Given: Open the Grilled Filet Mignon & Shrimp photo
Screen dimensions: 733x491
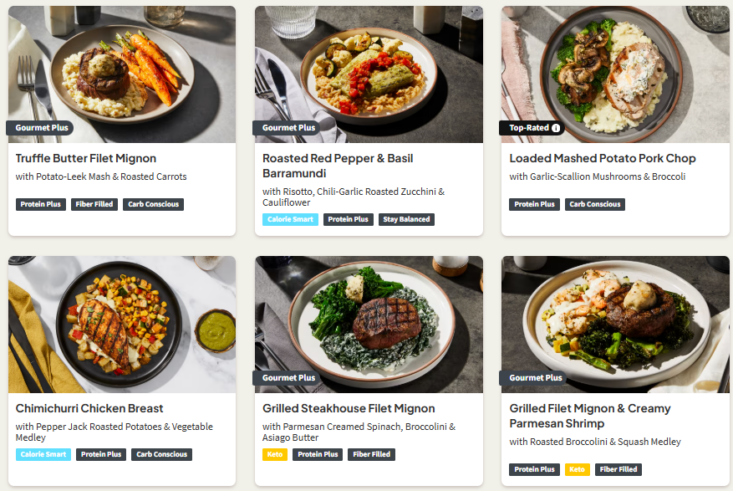Looking at the screenshot, I should 615,324.
